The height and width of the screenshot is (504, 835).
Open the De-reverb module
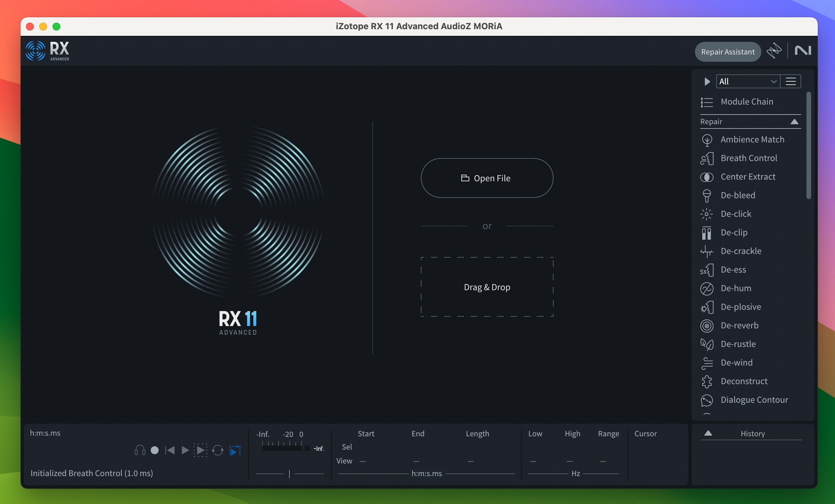[x=739, y=325]
